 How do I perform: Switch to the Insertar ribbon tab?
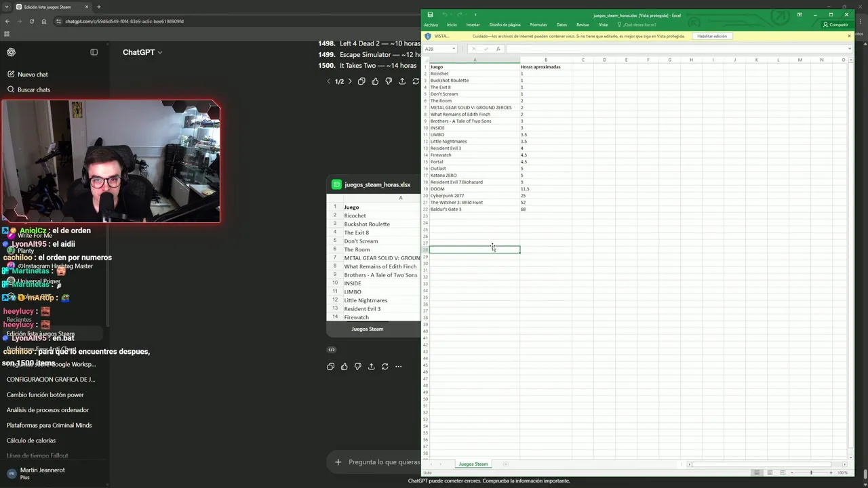coord(473,25)
